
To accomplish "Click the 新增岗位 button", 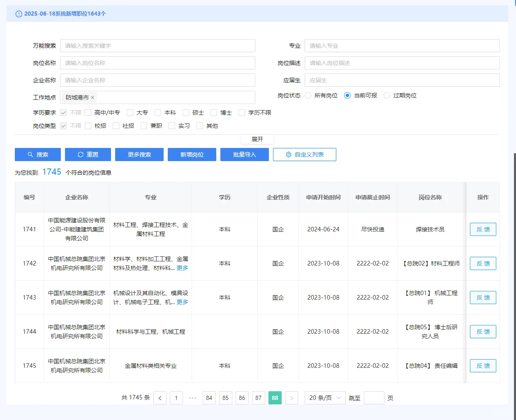I will pyautogui.click(x=192, y=155).
